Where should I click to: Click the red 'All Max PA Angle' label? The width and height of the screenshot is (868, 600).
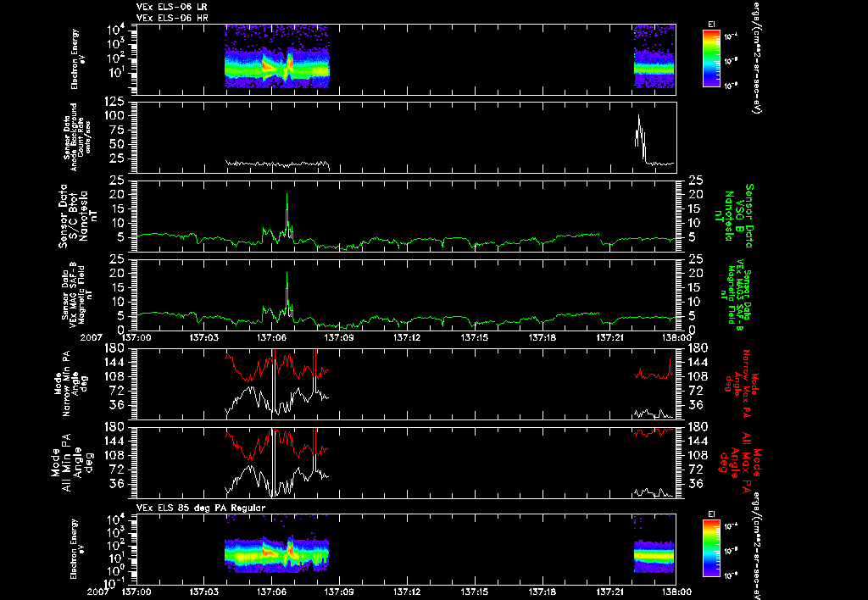739,462
